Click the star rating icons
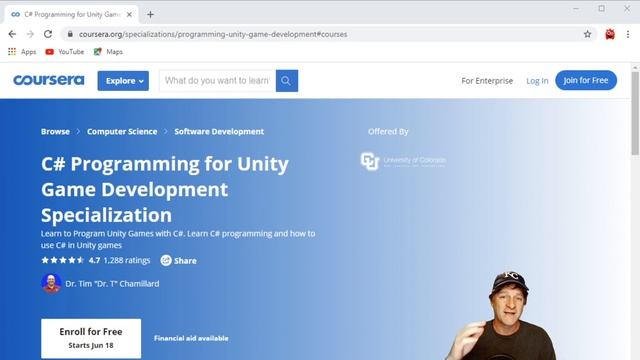Image resolution: width=640 pixels, height=360 pixels. coord(62,260)
